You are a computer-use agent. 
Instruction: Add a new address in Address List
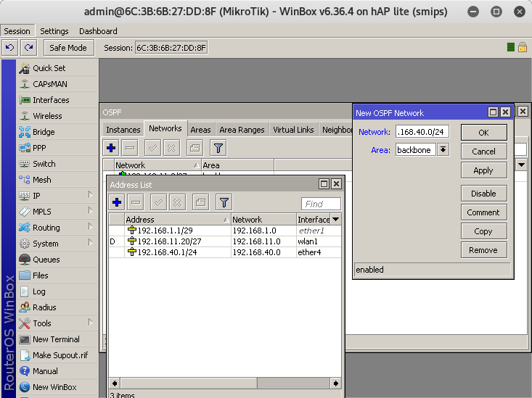117,202
